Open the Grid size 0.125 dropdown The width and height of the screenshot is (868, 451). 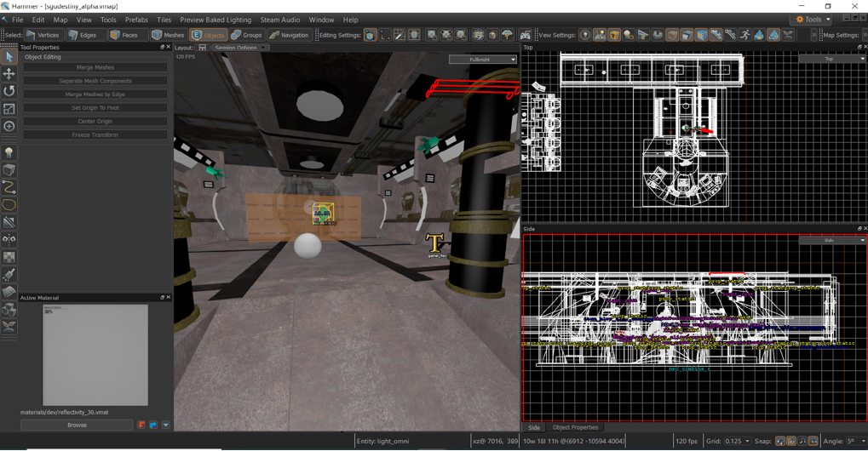(738, 441)
